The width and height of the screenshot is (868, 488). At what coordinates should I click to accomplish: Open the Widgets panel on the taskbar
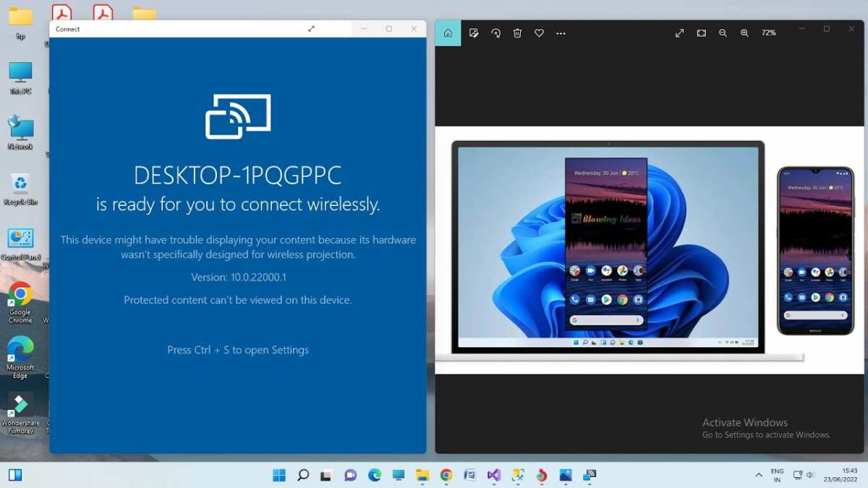pos(15,475)
